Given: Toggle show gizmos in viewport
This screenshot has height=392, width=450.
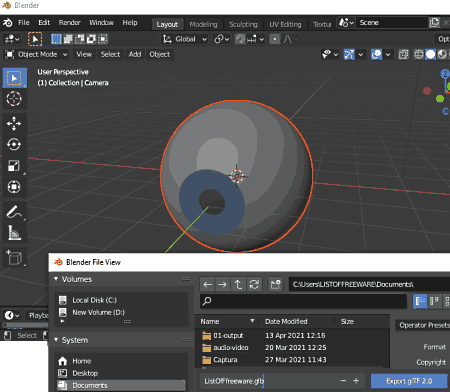Looking at the screenshot, I should pyautogui.click(x=349, y=54).
